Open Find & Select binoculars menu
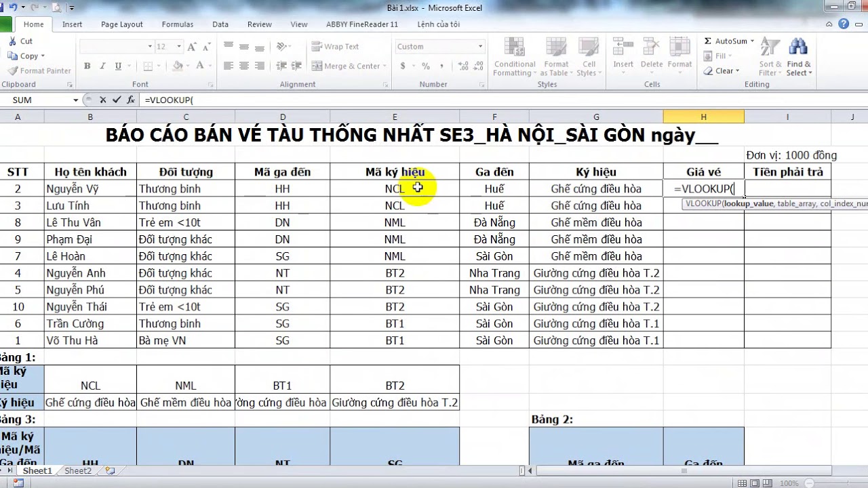Screen dimensions: 868x488 coord(799,57)
